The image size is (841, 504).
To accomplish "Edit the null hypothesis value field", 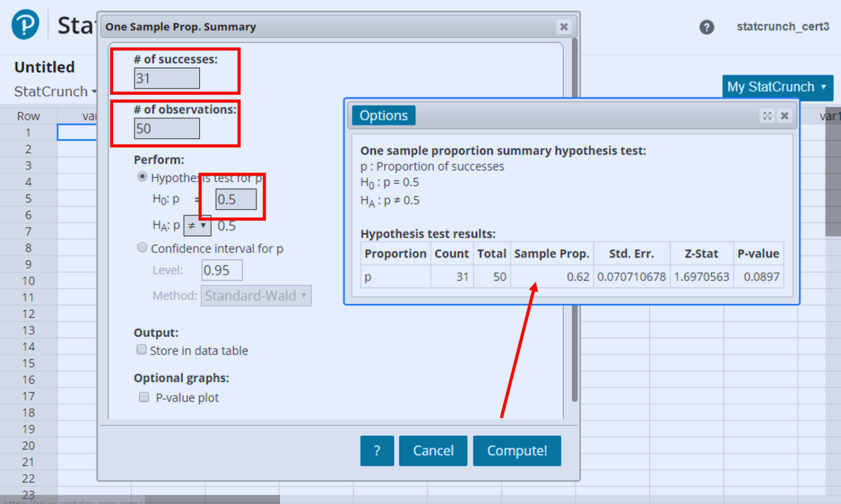I will click(236, 200).
